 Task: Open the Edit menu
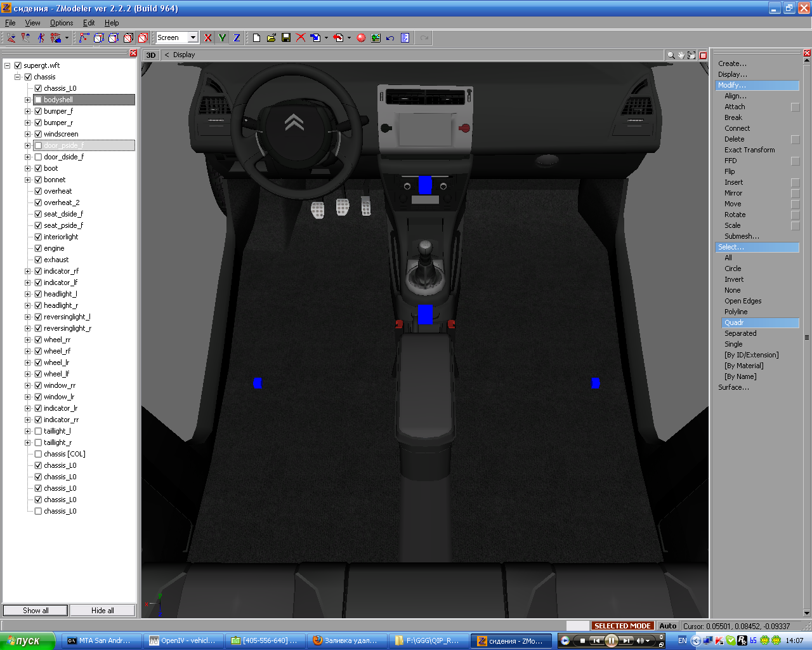(89, 23)
